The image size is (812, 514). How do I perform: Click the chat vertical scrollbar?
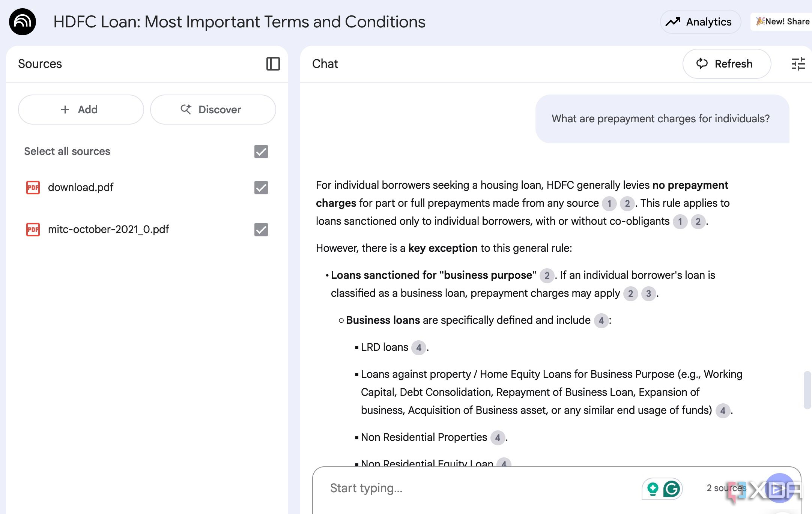807,390
